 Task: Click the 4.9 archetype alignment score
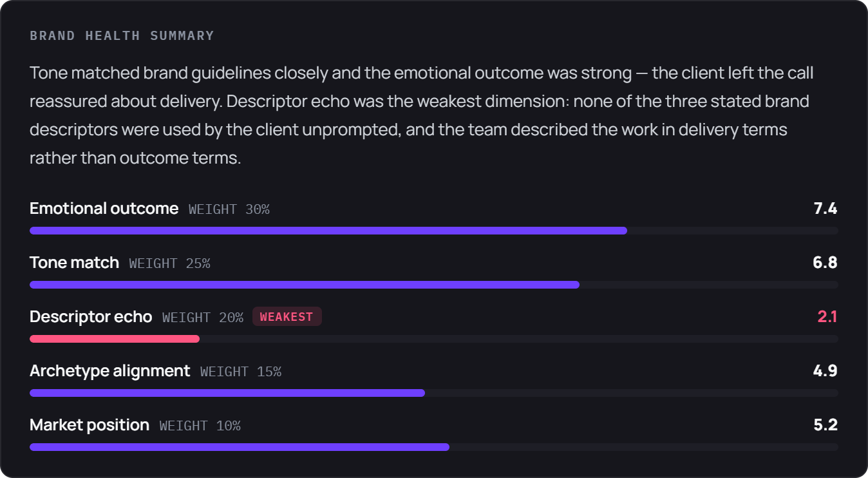tap(825, 371)
